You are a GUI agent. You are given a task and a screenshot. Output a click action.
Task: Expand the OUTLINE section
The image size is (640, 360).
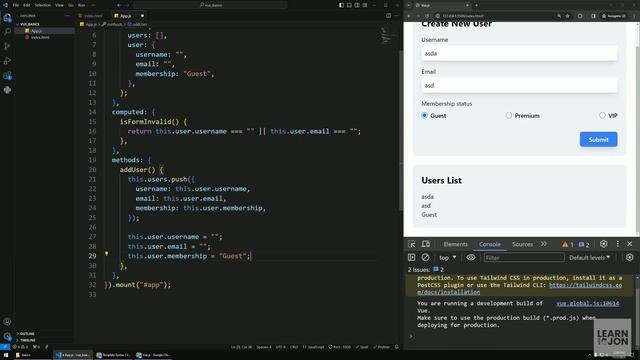pyautogui.click(x=27, y=334)
